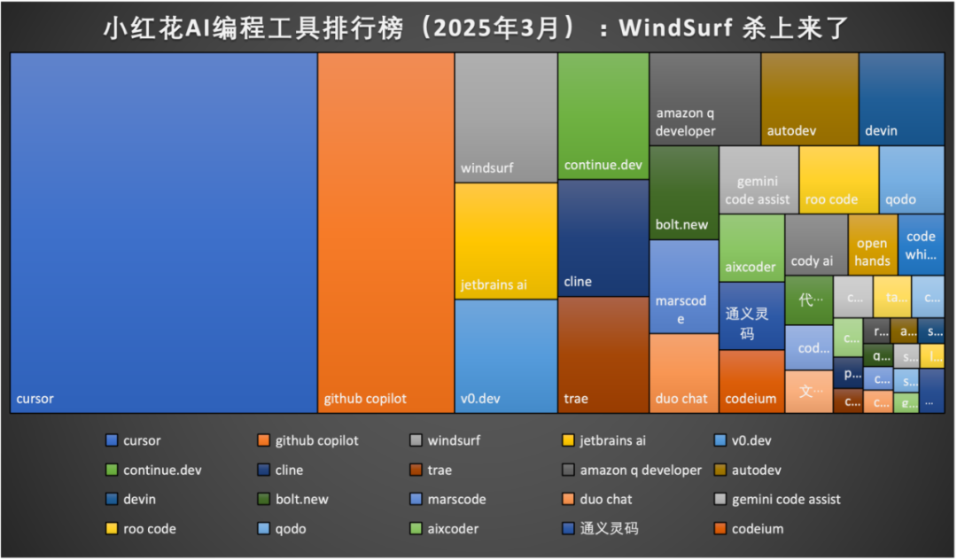Select the 通义灵码 treemap block
This screenshot has width=957, height=560.
click(752, 316)
